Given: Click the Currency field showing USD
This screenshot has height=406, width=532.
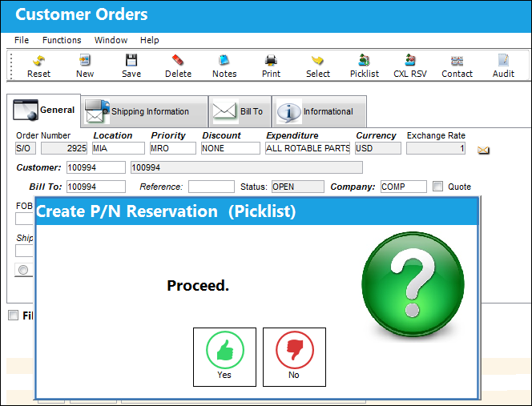Looking at the screenshot, I should tap(378, 148).
